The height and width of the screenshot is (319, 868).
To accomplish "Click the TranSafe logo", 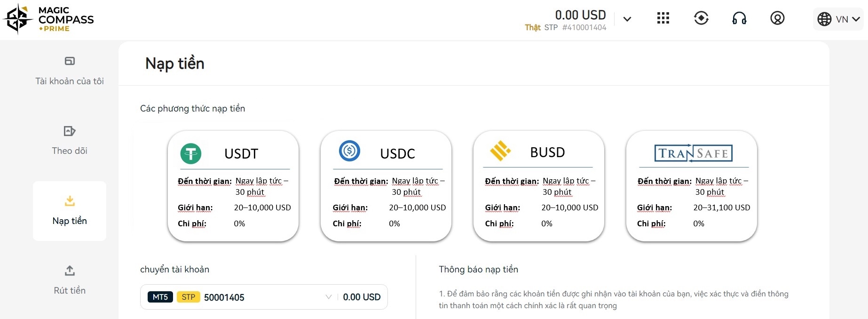I will pyautogui.click(x=694, y=153).
